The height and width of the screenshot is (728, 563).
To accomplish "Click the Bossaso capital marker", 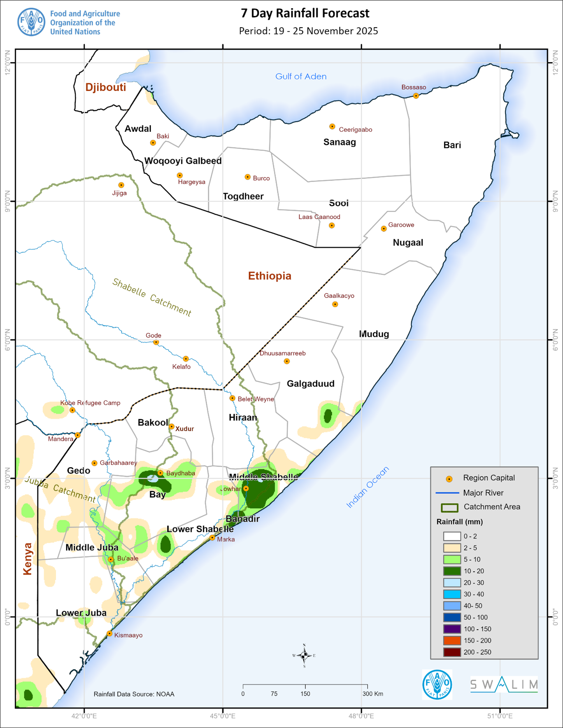I will [416, 96].
